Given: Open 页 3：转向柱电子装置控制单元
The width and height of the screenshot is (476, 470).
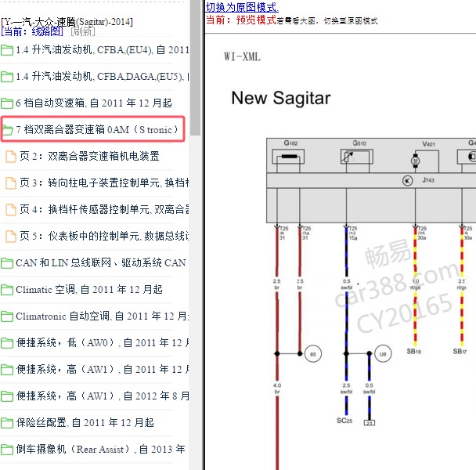Looking at the screenshot, I should [x=104, y=183].
